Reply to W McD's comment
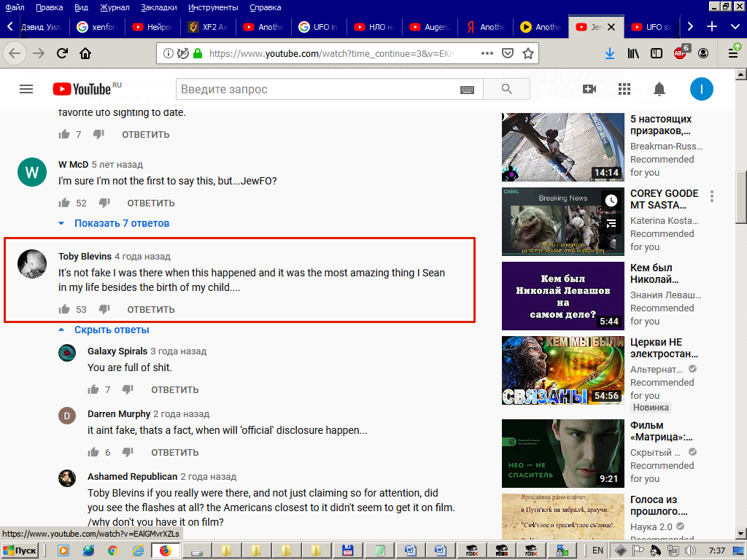747x560 pixels. tap(151, 203)
